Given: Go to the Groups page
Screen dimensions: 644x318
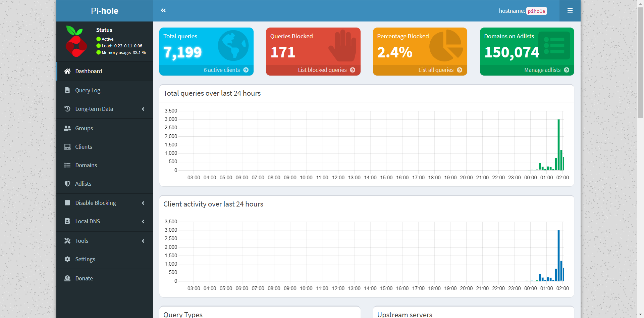Looking at the screenshot, I should [105, 128].
